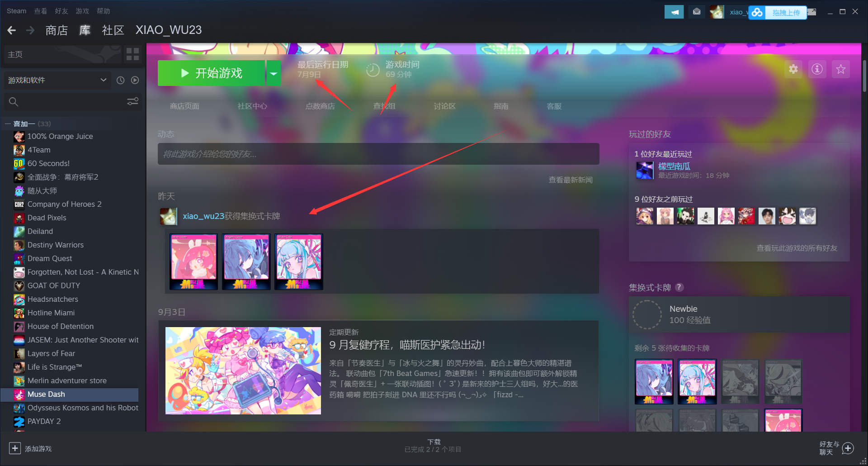Click add game plus icon
The height and width of the screenshot is (466, 868).
point(14,448)
